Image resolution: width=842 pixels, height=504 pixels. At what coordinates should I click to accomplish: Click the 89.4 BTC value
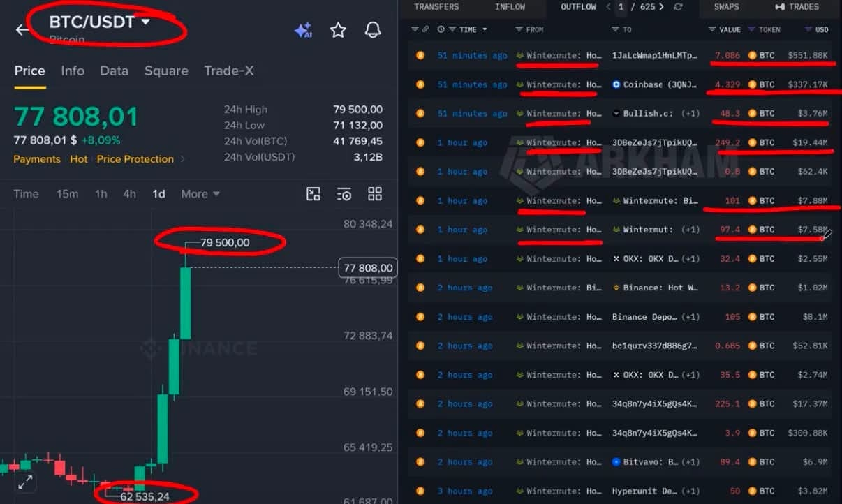pyautogui.click(x=730, y=461)
